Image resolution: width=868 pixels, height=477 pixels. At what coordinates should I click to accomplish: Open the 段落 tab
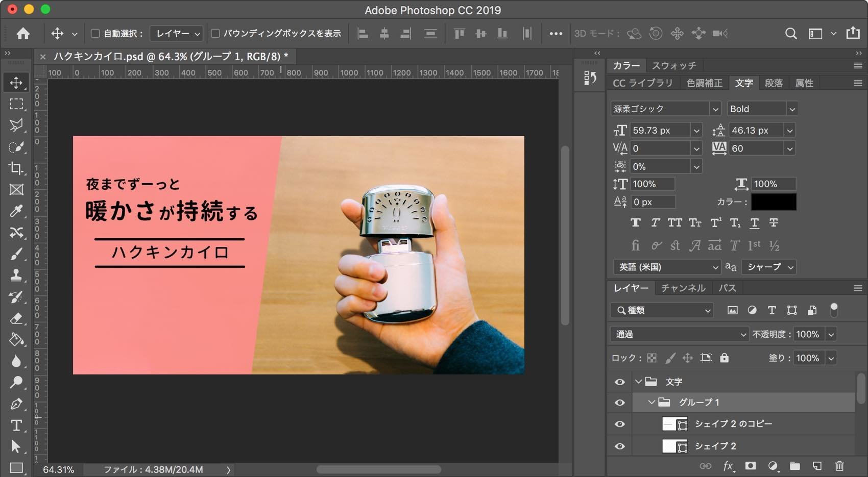774,83
